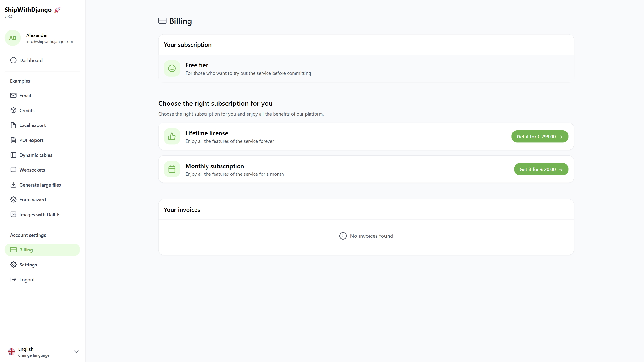Image resolution: width=644 pixels, height=362 pixels.
Task: Click the Email section icon
Action: point(13,95)
